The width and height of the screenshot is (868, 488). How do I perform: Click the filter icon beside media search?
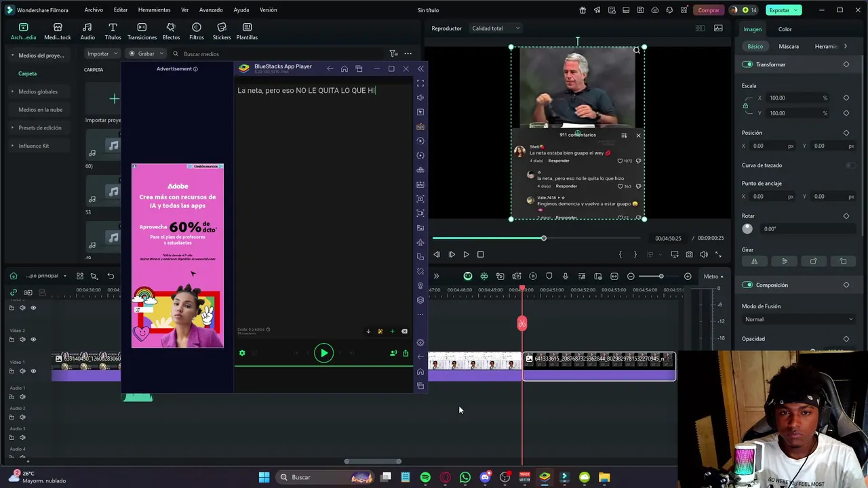[x=393, y=54]
